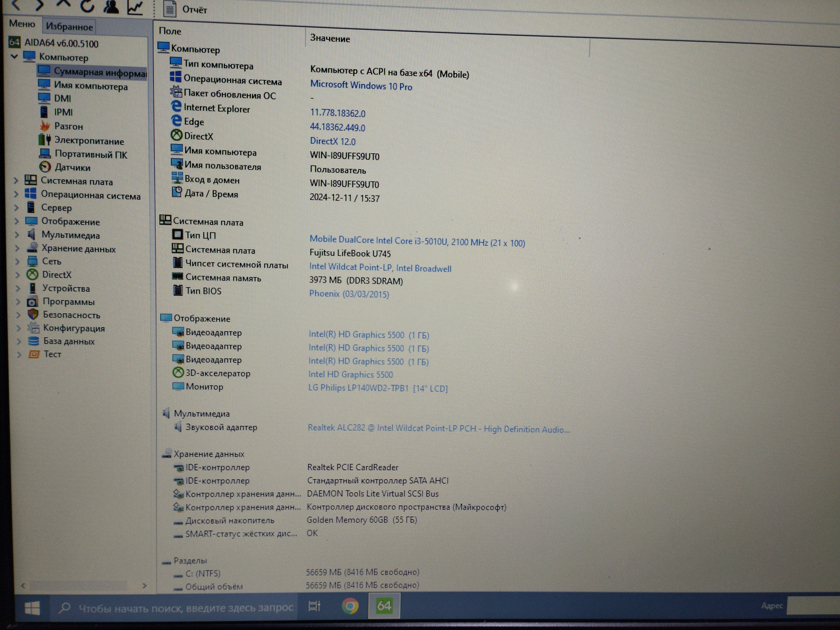This screenshot has width=840, height=630.
Task: Click the Realtek ALC282 audio adapter value
Action: pos(438,428)
